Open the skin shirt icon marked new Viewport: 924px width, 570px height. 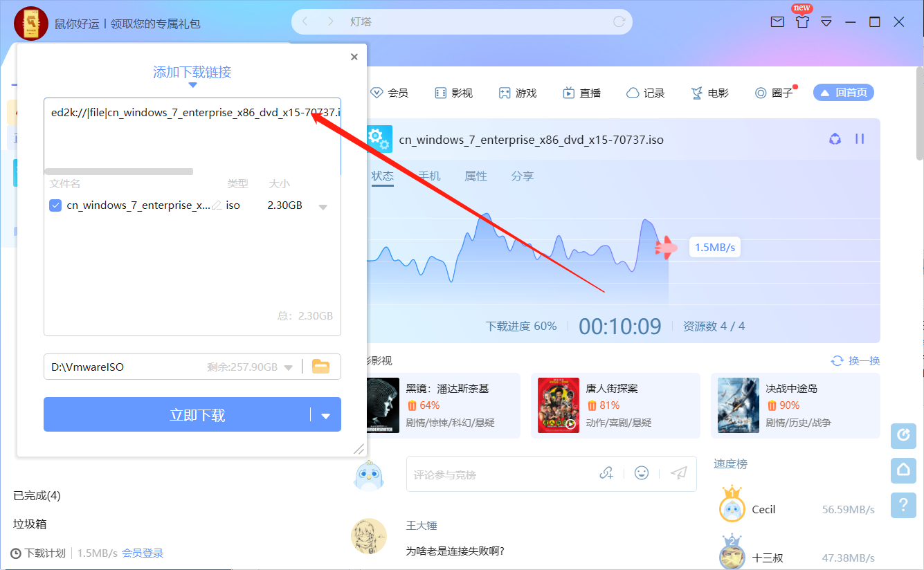802,22
